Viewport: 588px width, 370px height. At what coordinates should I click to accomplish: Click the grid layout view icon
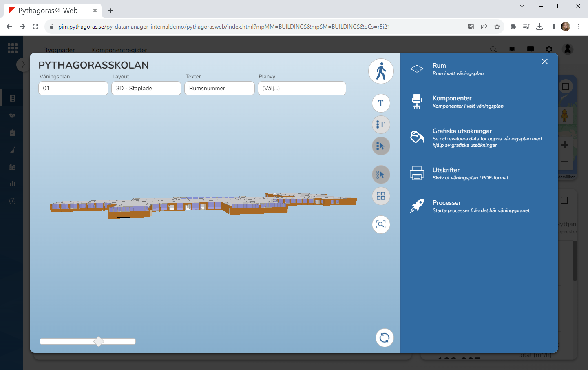[381, 196]
